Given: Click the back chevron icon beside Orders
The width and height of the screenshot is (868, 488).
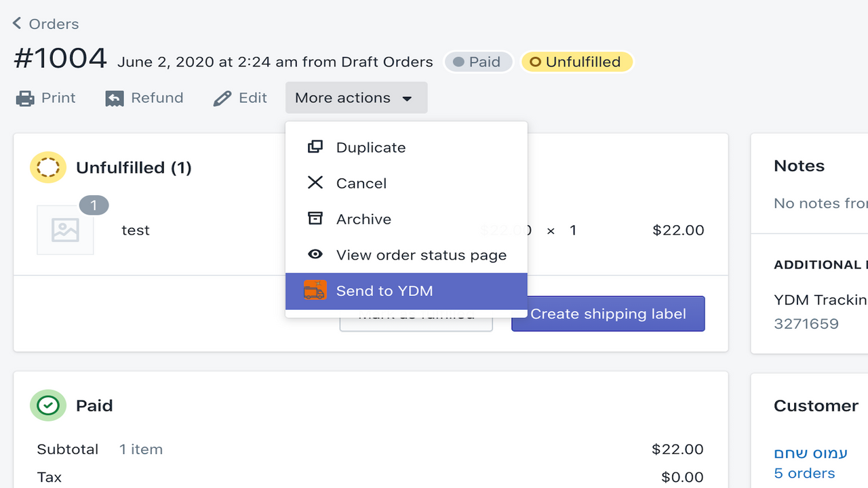Looking at the screenshot, I should (x=17, y=23).
